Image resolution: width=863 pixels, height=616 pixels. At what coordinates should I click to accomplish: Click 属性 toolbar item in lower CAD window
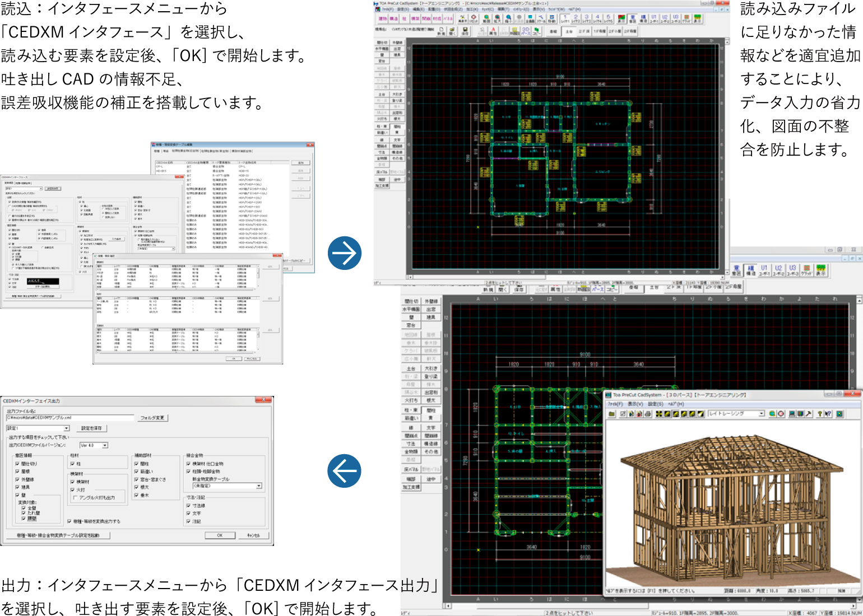point(555,290)
